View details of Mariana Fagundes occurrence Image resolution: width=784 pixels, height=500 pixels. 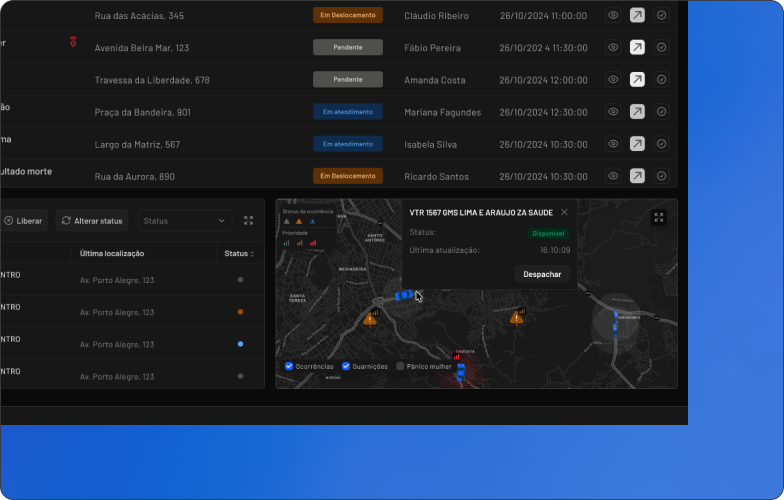click(613, 112)
